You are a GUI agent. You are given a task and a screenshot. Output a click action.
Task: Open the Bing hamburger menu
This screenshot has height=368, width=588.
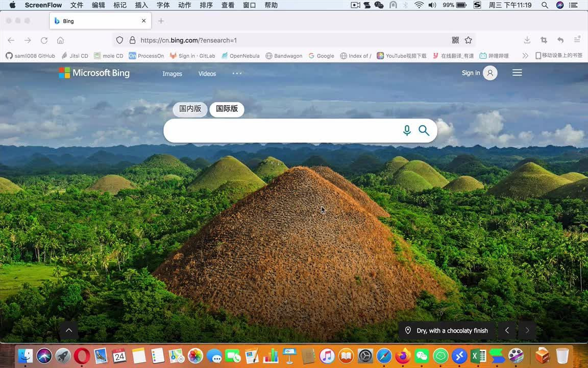[517, 73]
